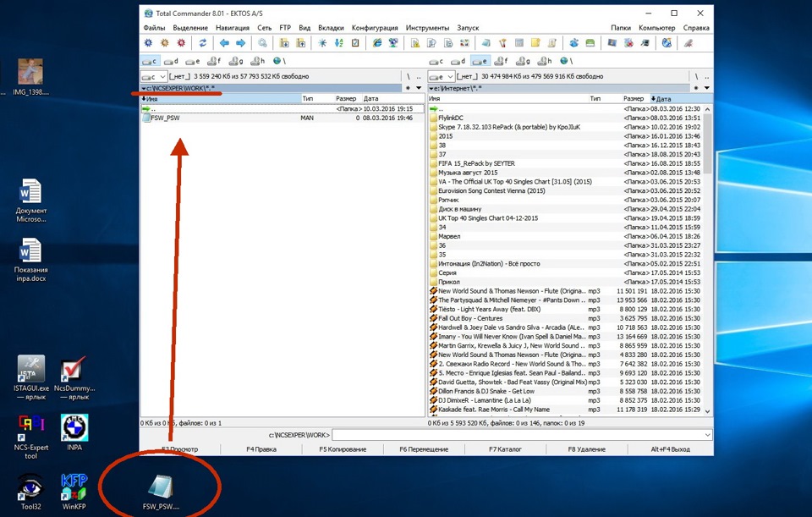Select FSW_PSW file in left panel
812x517 pixels.
coord(283,118)
